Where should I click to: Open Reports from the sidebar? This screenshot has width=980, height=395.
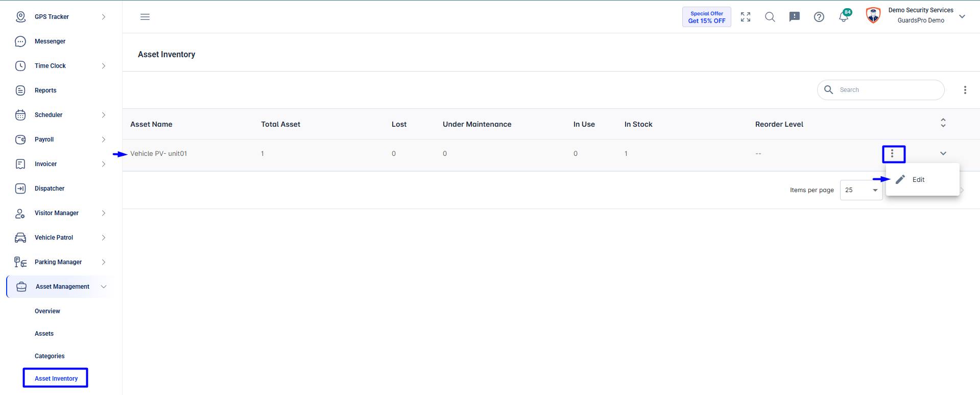(45, 90)
